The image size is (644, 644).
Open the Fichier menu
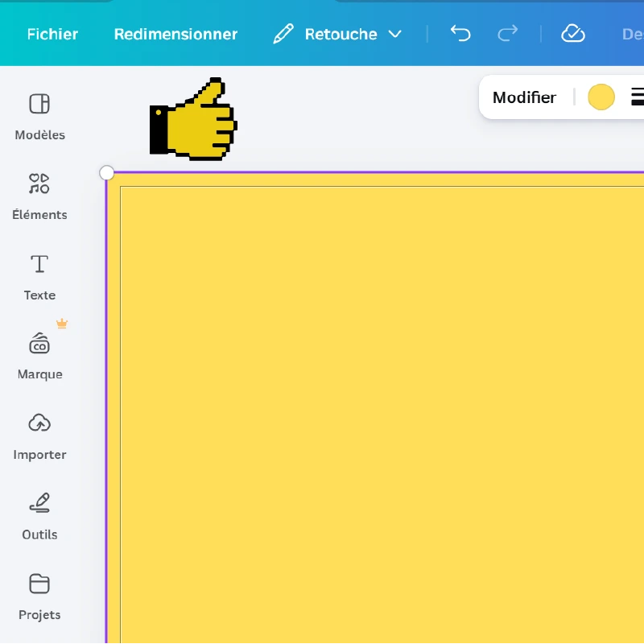(x=52, y=34)
